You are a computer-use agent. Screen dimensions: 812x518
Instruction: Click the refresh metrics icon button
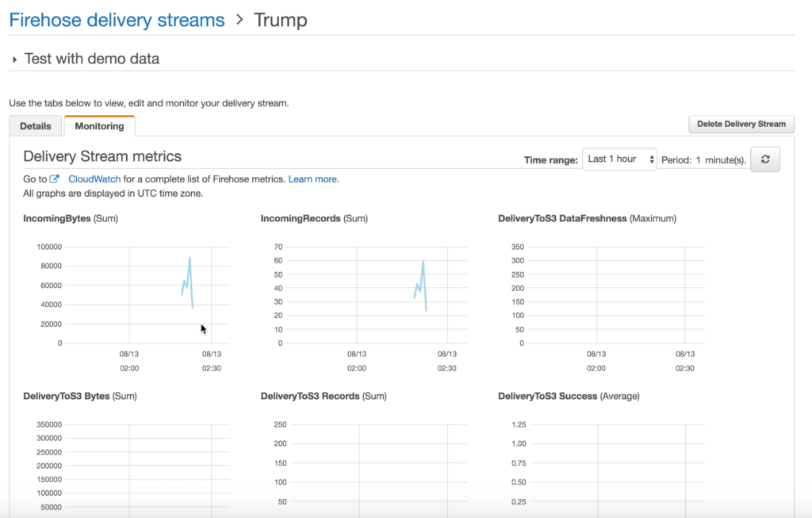(x=764, y=159)
